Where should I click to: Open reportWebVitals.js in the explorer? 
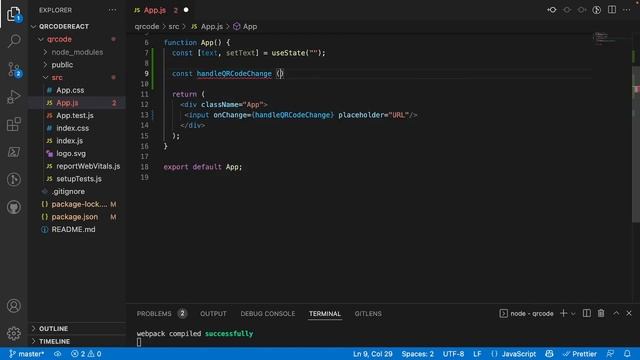pos(88,166)
